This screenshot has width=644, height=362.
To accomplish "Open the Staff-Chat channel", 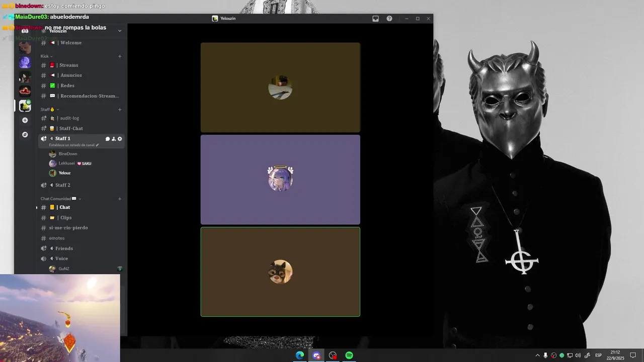I will pyautogui.click(x=81, y=129).
